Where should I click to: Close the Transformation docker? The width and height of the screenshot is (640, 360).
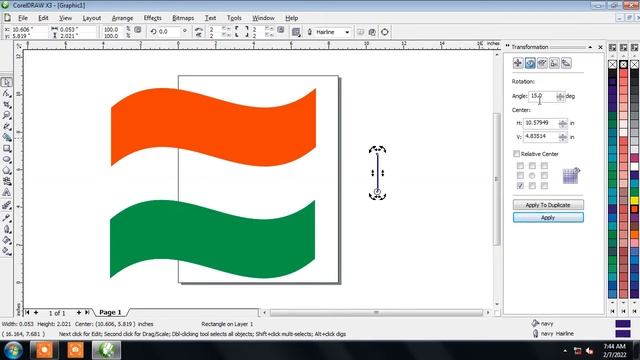[x=600, y=47]
